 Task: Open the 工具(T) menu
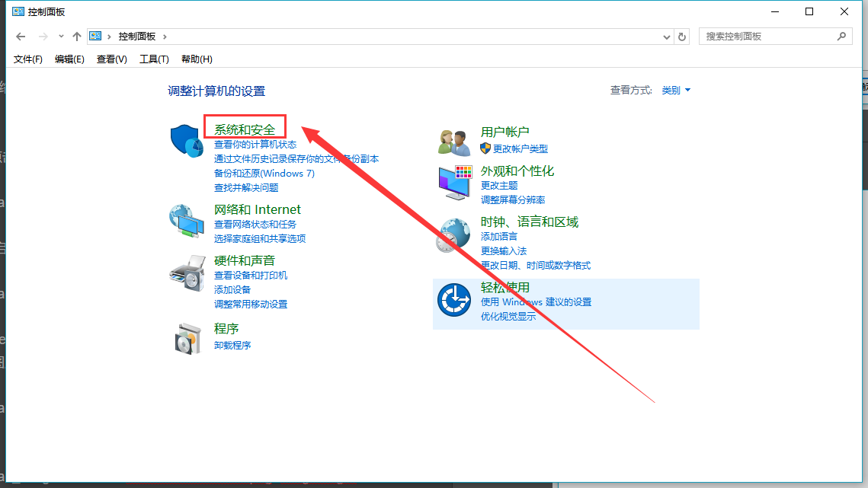pos(154,59)
